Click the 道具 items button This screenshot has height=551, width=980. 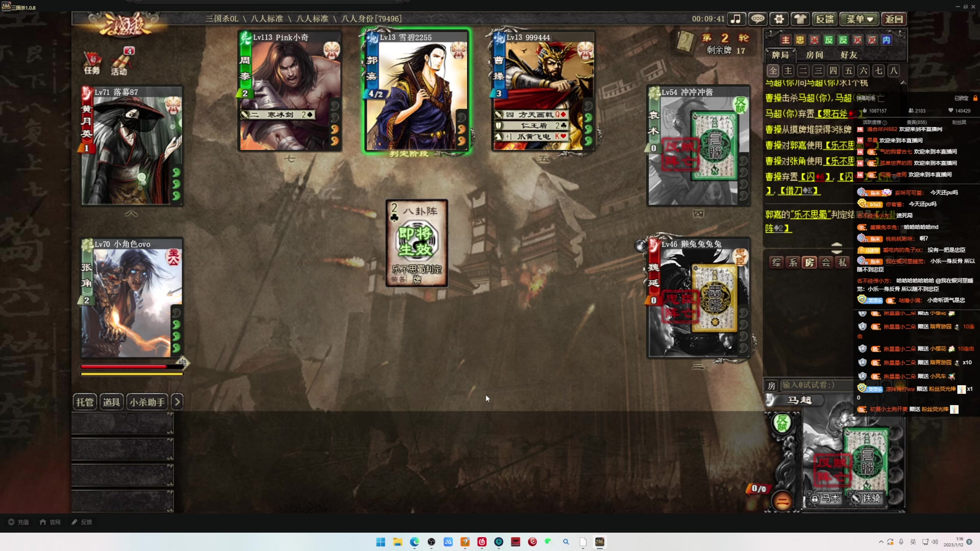tap(111, 402)
